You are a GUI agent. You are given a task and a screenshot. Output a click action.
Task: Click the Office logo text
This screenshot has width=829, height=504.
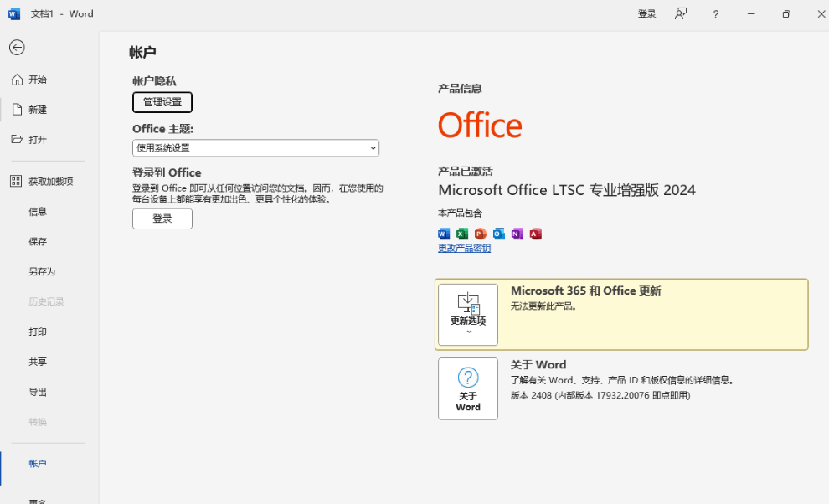tap(480, 126)
